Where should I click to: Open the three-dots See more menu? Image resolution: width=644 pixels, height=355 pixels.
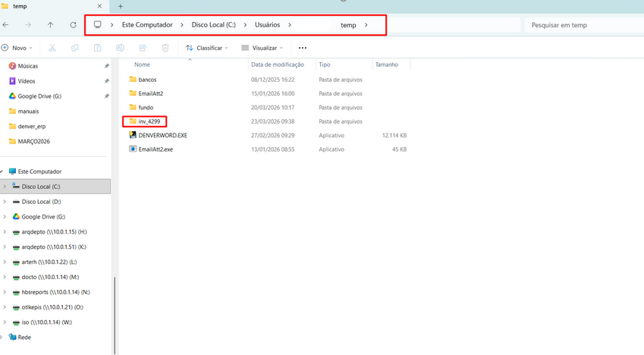click(302, 48)
